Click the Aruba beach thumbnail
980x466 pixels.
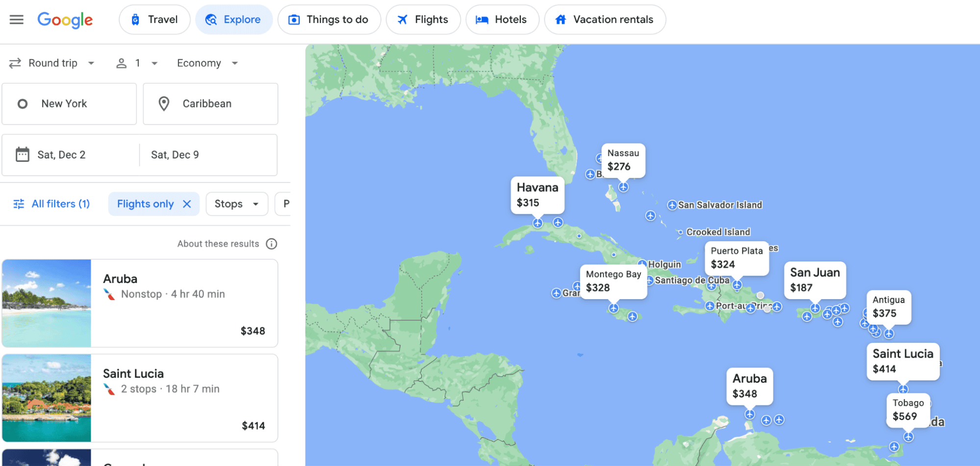point(47,303)
